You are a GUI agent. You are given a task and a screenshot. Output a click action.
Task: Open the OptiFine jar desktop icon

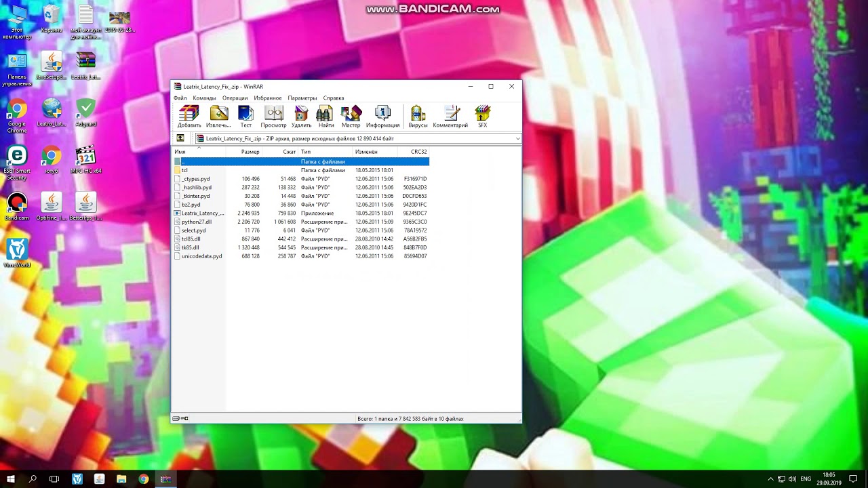(52, 207)
